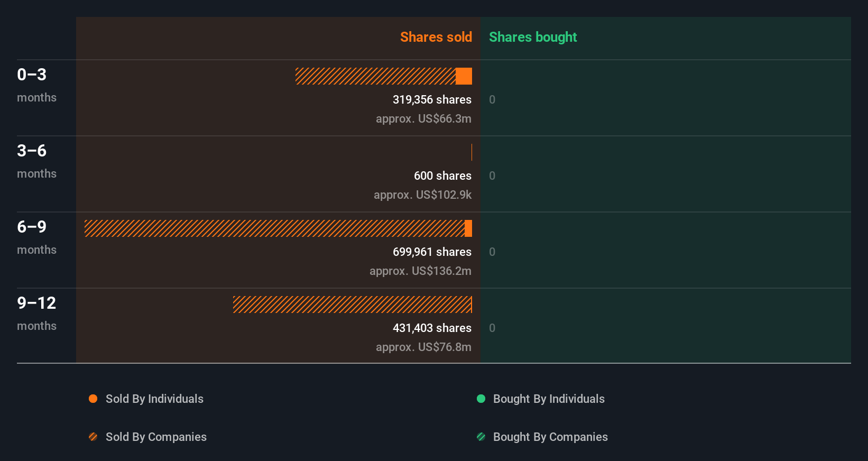Click the 6–9 months striped sold bar

(274, 228)
